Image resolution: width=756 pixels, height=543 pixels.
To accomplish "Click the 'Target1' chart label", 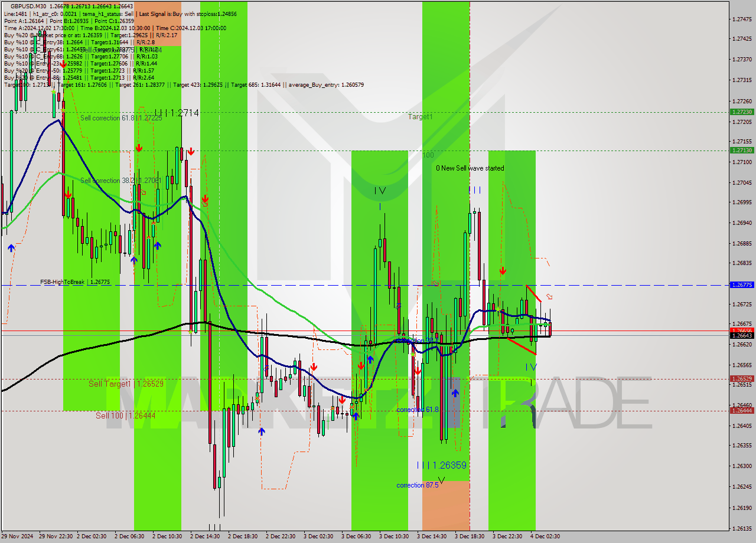I will (x=421, y=117).
